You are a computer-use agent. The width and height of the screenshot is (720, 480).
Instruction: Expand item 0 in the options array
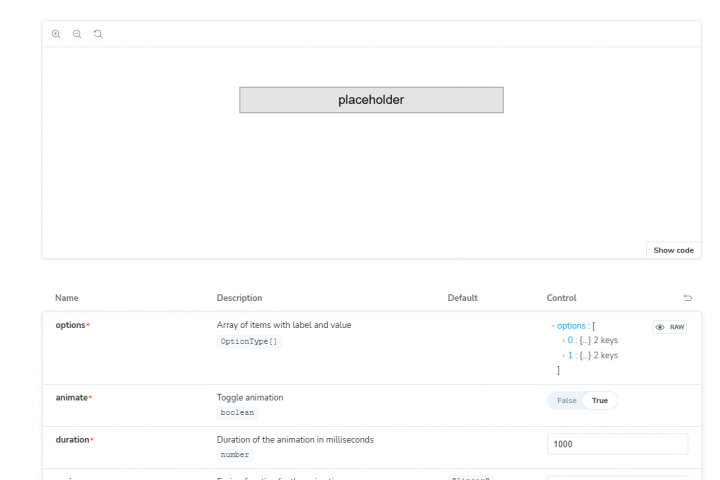[563, 340]
